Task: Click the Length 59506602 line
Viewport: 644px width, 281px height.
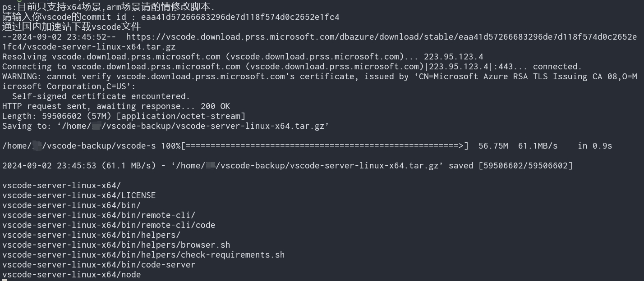Action: coord(124,116)
